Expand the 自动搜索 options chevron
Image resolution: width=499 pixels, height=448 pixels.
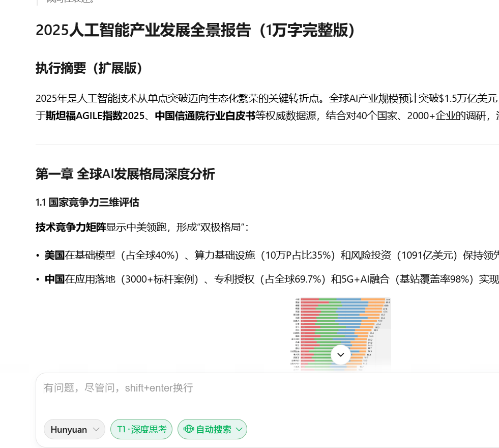[239, 429]
